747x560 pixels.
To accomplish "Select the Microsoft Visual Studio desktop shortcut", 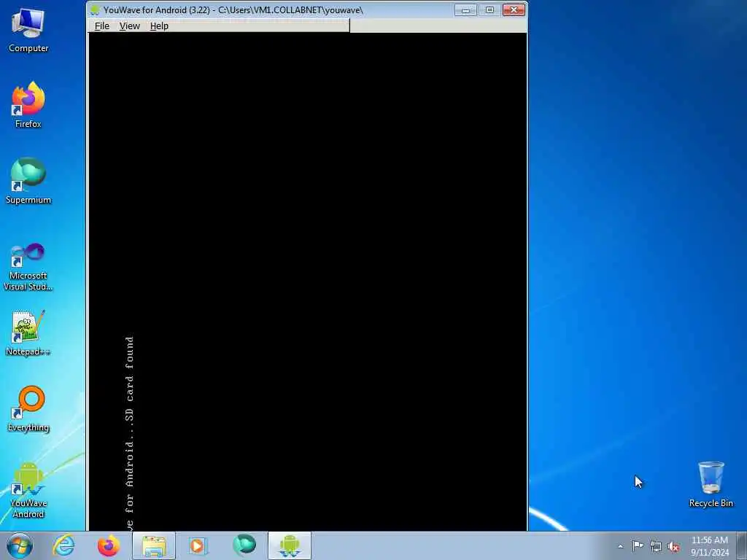I will pos(28,267).
